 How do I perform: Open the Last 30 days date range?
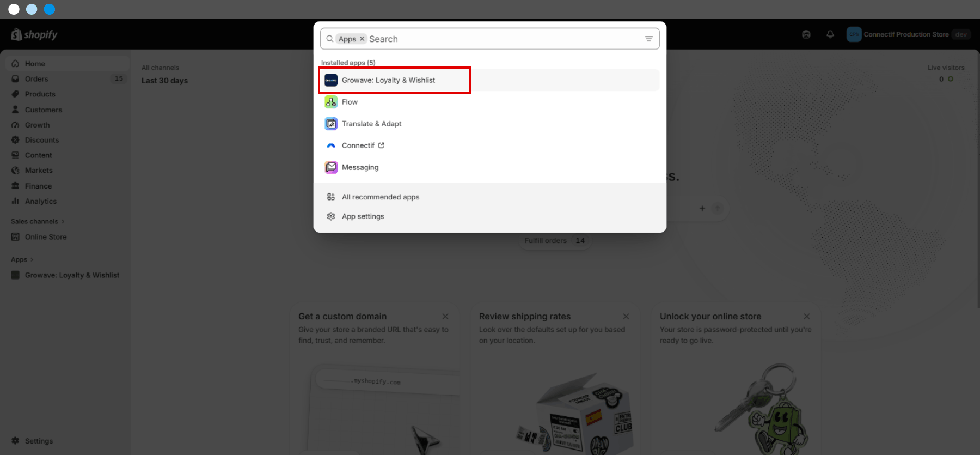tap(164, 81)
